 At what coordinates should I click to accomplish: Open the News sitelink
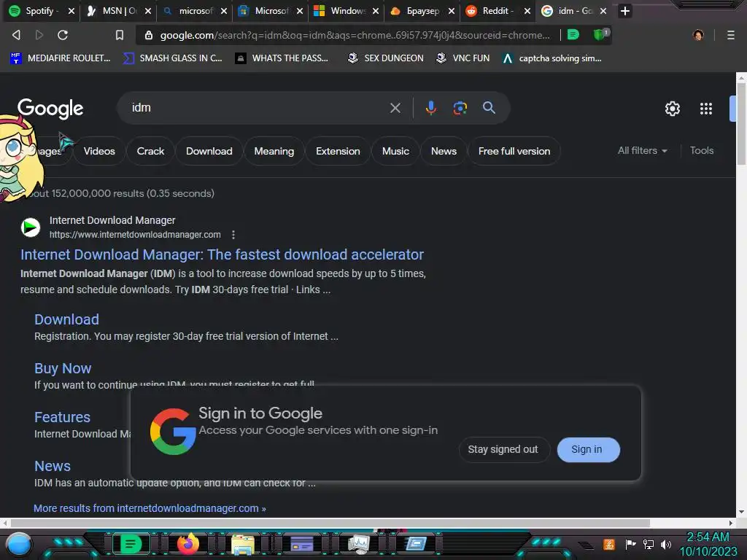click(x=53, y=466)
